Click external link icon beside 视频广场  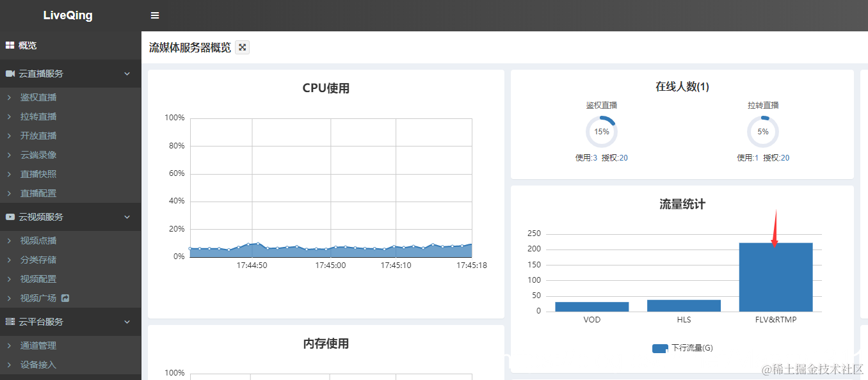65,298
